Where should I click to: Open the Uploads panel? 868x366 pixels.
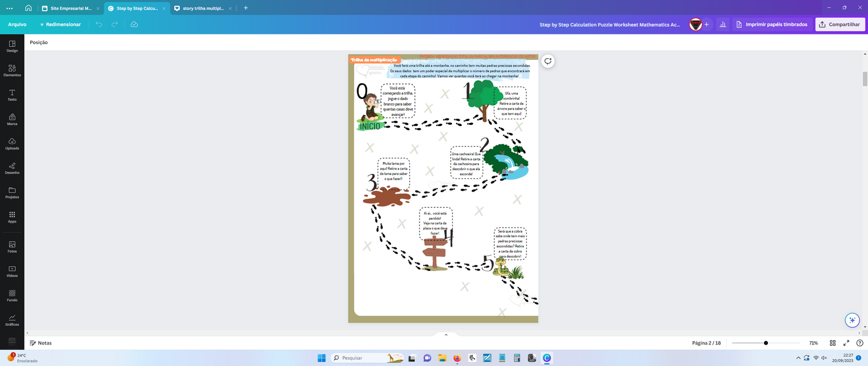point(12,144)
